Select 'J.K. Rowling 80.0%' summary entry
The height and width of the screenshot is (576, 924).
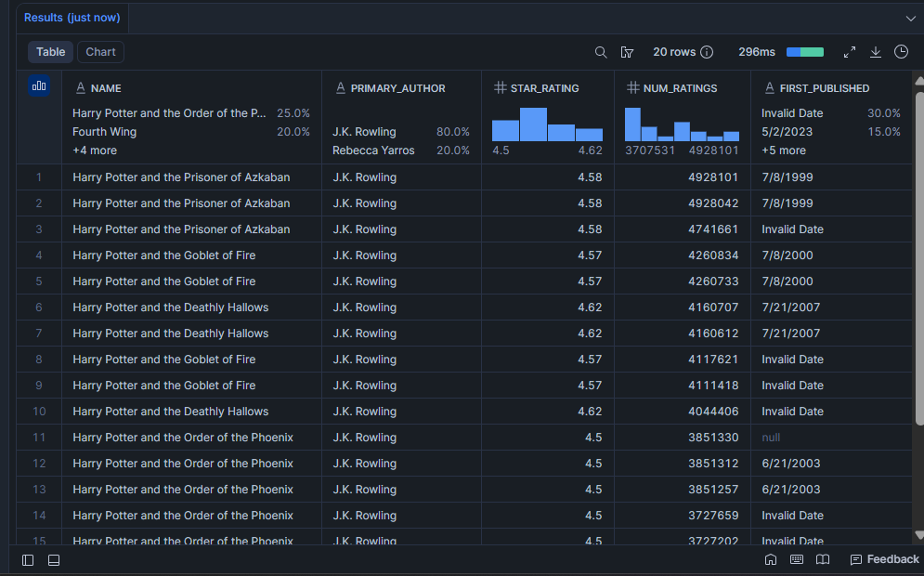[401, 132]
